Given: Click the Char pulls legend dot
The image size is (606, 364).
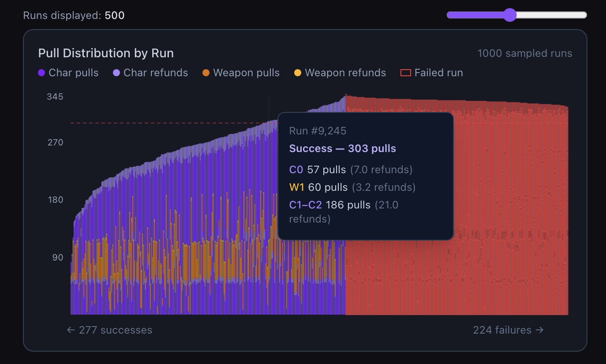Looking at the screenshot, I should [42, 73].
